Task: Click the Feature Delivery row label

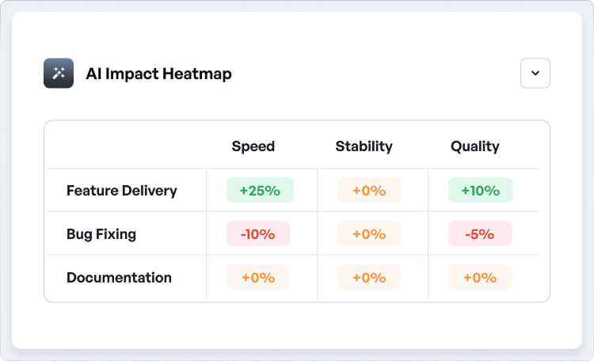Action: pos(122,191)
